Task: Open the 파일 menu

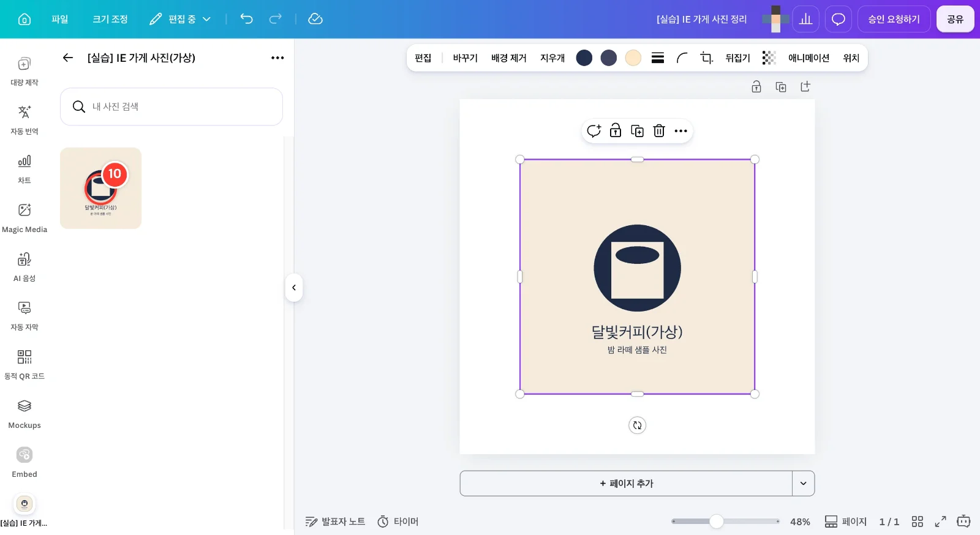Action: coord(60,19)
